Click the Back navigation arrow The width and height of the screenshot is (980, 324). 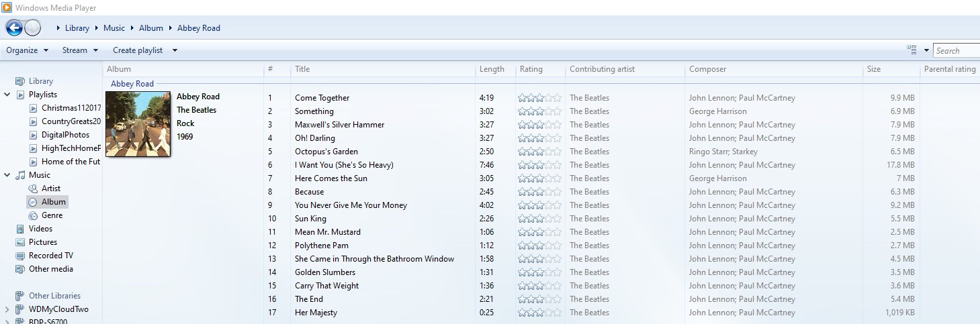(x=14, y=28)
